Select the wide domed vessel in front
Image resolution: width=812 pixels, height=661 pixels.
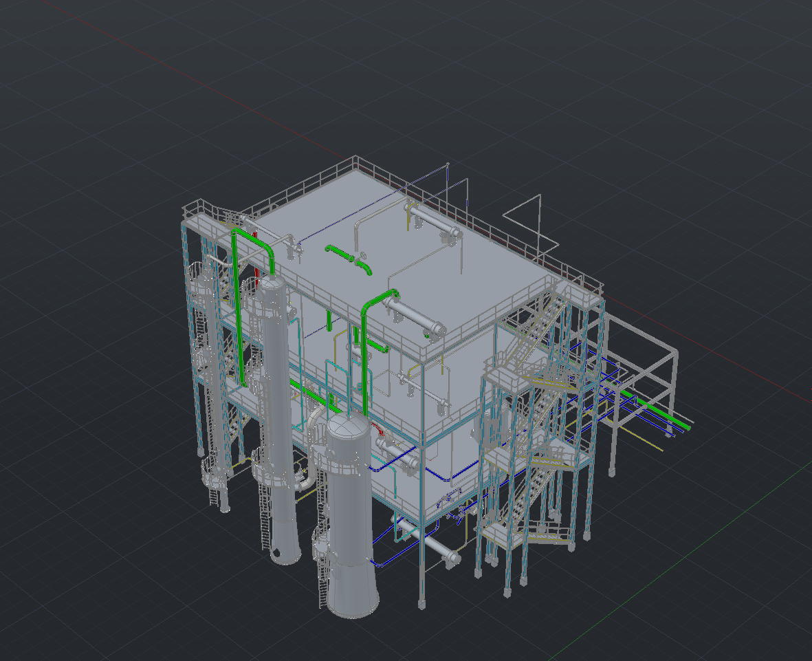pos(351,513)
